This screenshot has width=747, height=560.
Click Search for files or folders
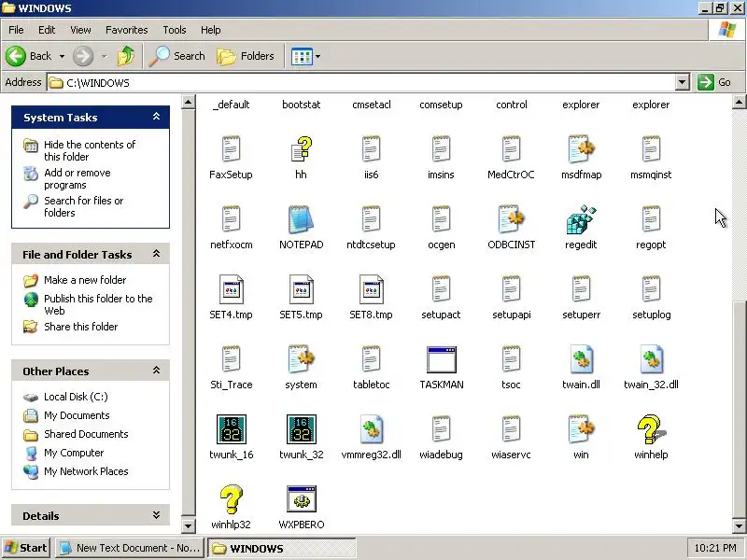point(83,206)
